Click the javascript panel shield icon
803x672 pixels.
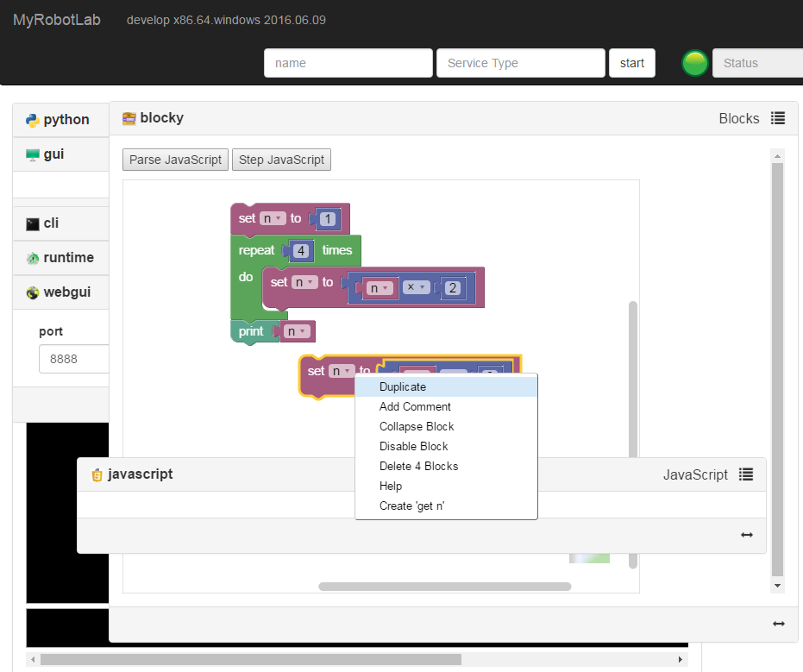[97, 474]
